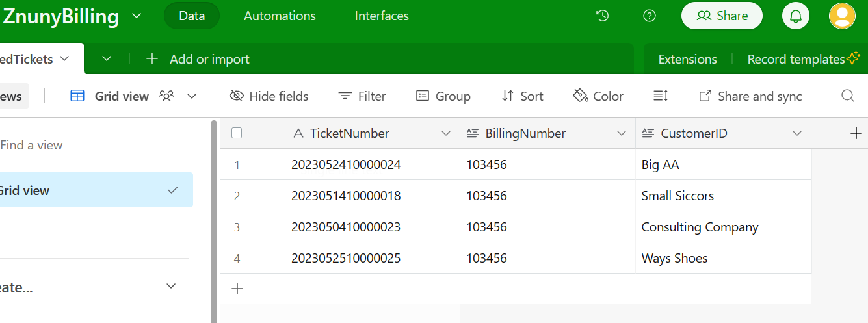Switch to the Interfaces tab
This screenshot has width=868, height=323.
pos(382,16)
